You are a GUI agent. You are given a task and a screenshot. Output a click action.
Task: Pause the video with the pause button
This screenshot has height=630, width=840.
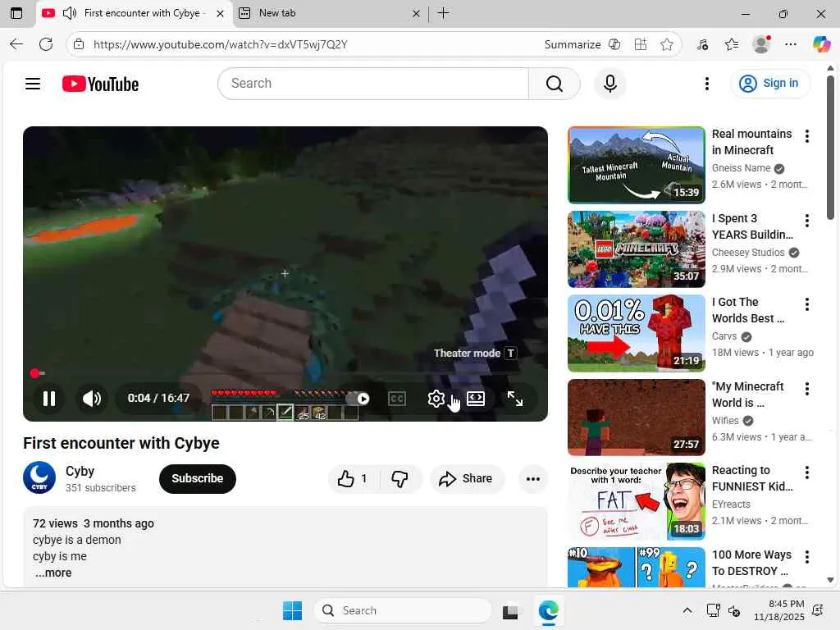(x=48, y=399)
